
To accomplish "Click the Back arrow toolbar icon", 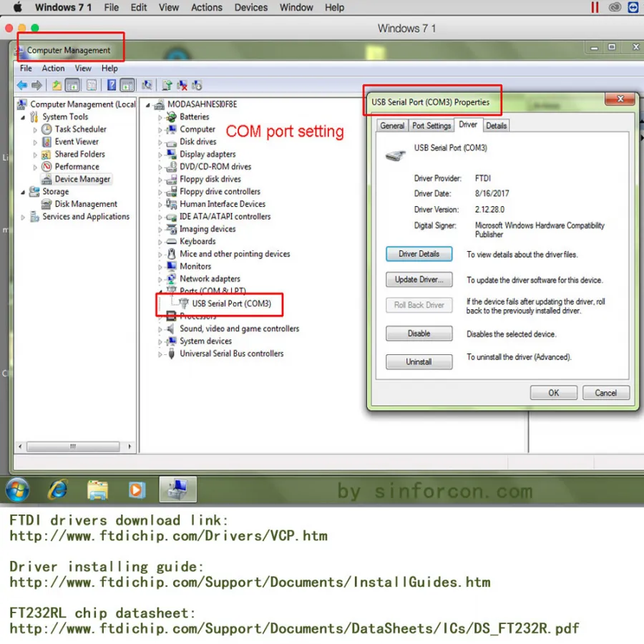I will tap(21, 85).
